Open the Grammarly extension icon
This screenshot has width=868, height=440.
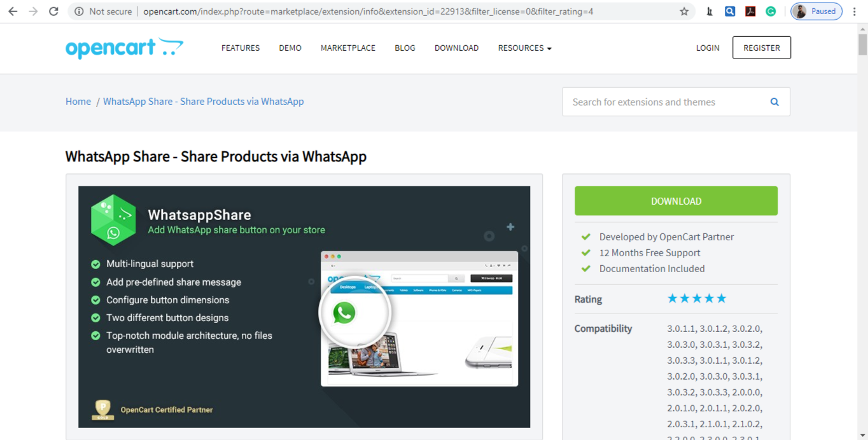tap(771, 11)
